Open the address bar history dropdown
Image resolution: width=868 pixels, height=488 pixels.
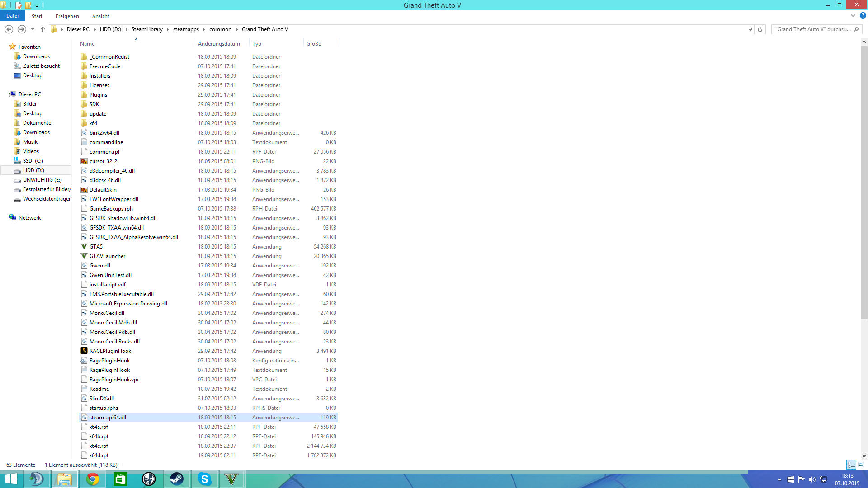coord(750,29)
